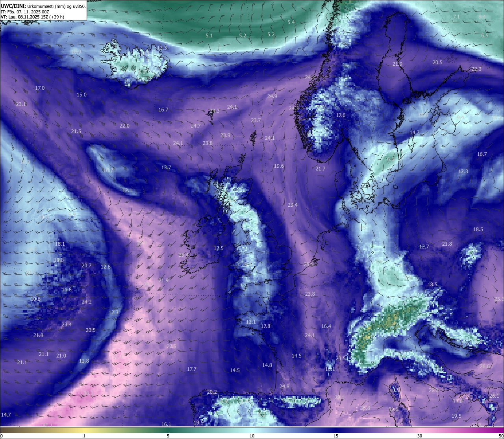This screenshot has width=504, height=439.
Task: Click the 12.5 value over Ireland
Action: (219, 248)
